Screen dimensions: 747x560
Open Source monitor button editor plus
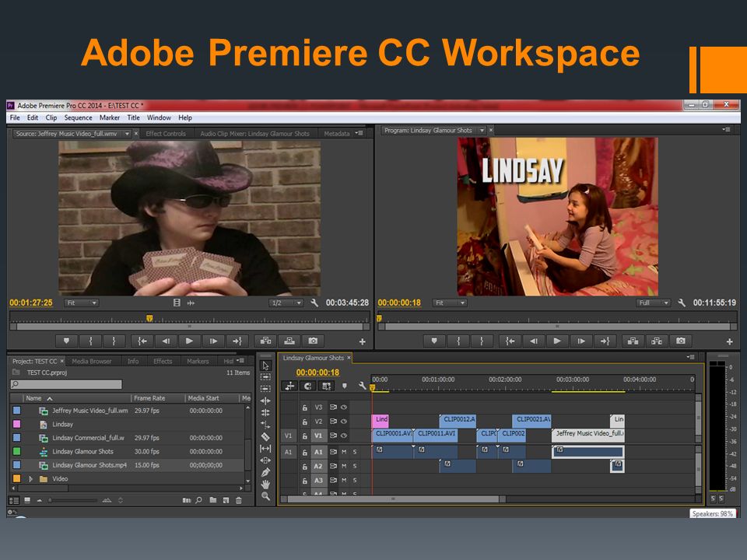(362, 342)
